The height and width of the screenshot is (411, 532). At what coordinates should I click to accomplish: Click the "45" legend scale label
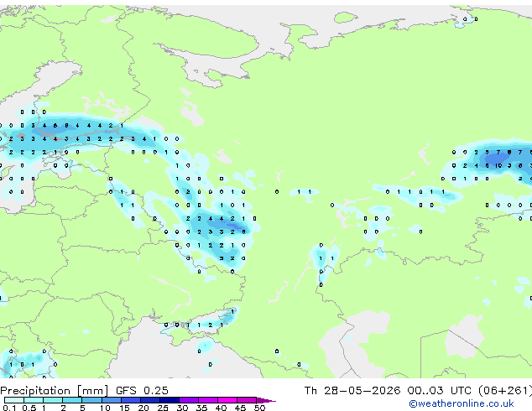click(240, 408)
